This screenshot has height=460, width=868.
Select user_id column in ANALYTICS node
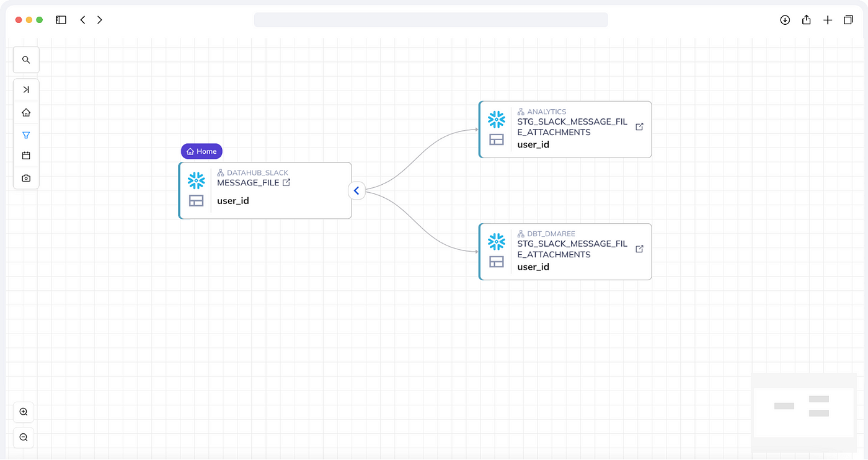(533, 144)
